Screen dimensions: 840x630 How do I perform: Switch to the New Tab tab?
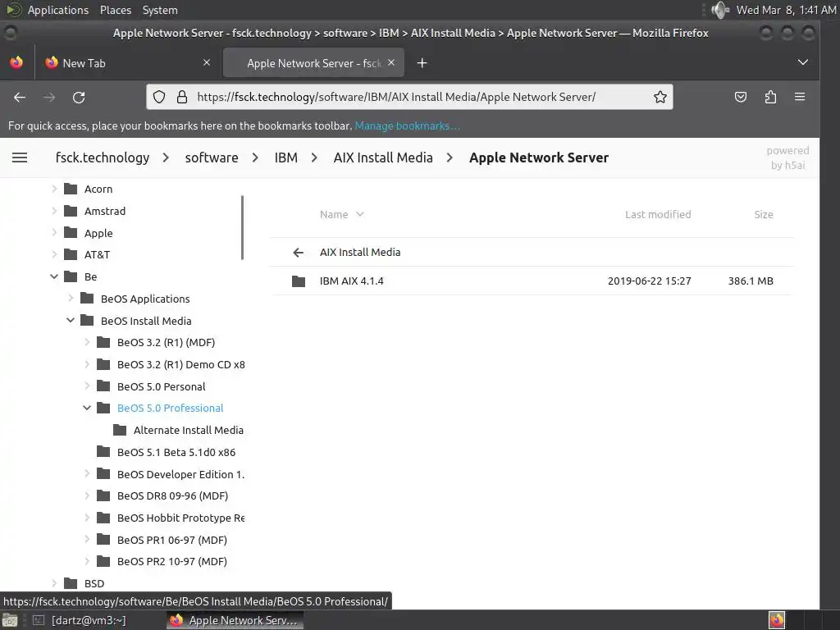click(x=126, y=62)
